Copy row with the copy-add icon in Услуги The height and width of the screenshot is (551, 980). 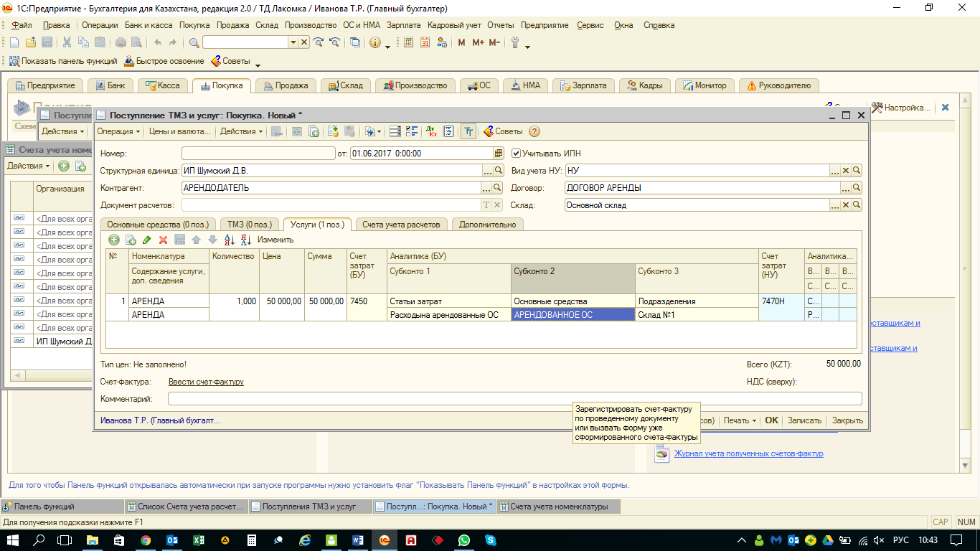[131, 240]
